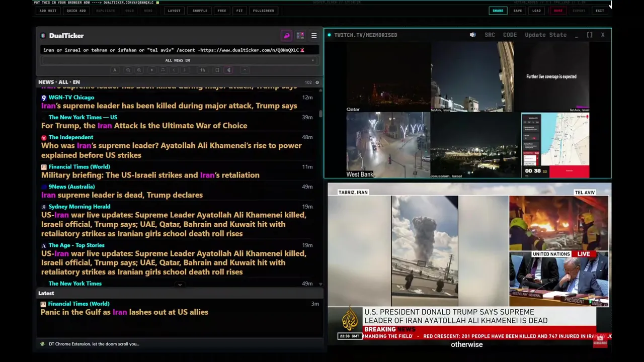Viewport: 644px width, 362px height.
Task: Click the Twitch panel status dot
Action: tap(329, 35)
